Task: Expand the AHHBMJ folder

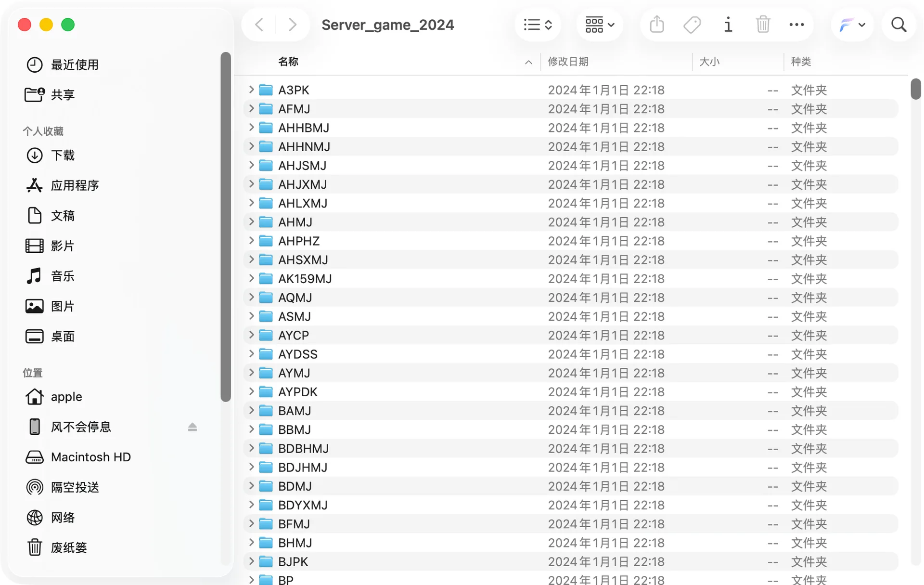Action: click(251, 128)
